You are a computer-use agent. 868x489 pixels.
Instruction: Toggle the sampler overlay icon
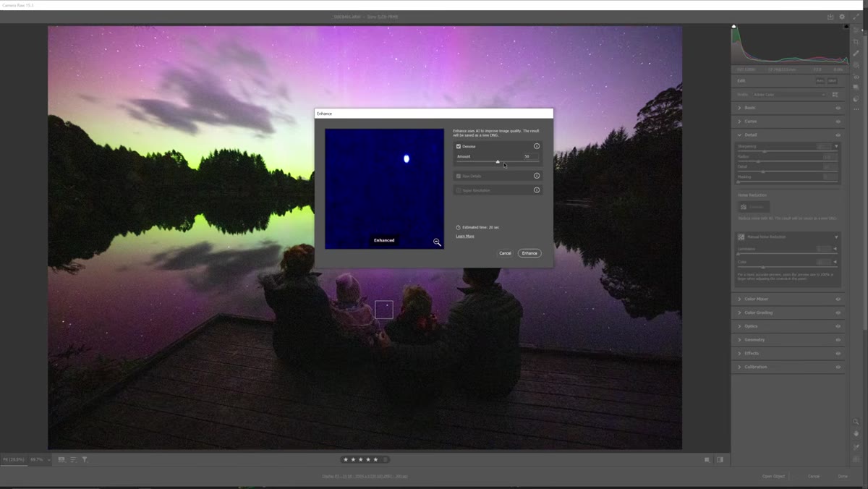pos(856,447)
